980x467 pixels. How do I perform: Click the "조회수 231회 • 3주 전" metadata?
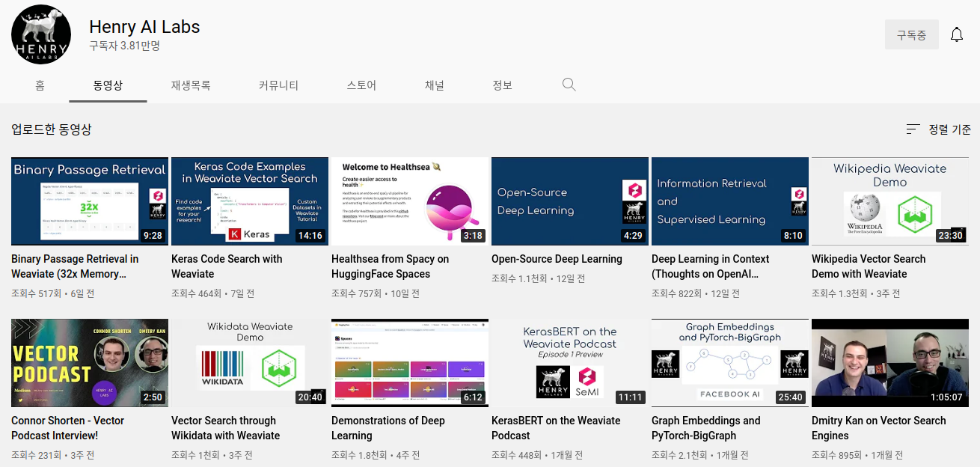pos(53,455)
